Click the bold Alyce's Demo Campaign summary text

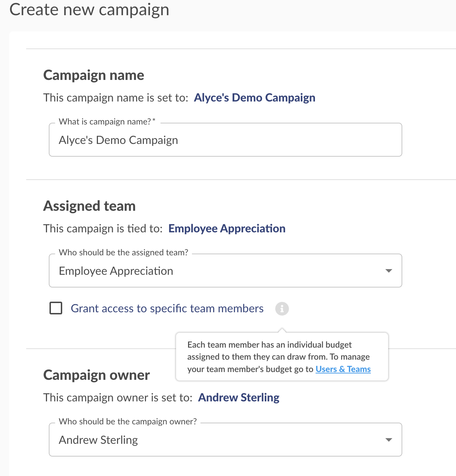(255, 98)
